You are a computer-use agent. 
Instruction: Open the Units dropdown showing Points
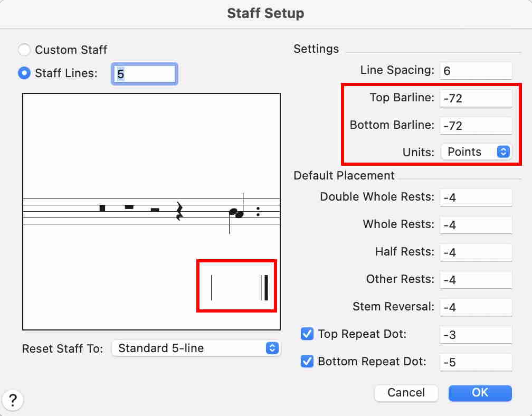(476, 152)
